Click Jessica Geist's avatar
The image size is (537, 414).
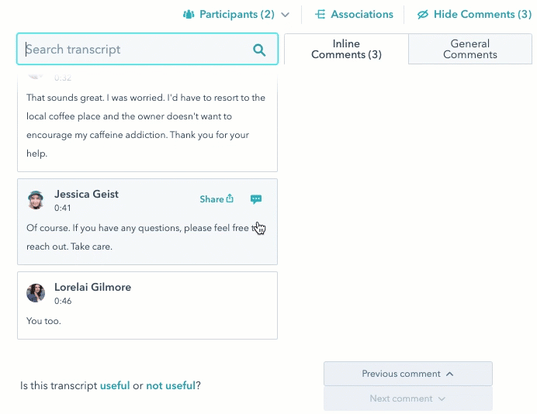click(36, 200)
